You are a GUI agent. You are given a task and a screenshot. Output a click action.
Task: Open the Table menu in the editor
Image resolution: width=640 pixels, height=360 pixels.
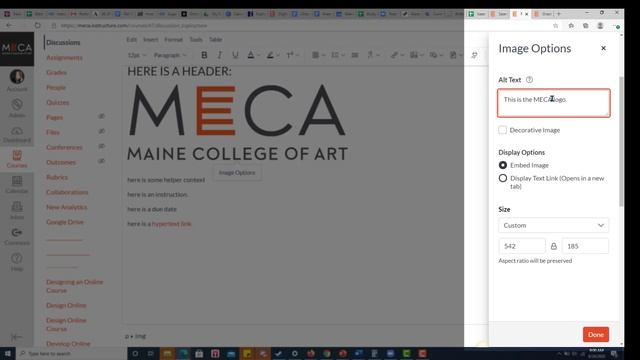tap(216, 40)
